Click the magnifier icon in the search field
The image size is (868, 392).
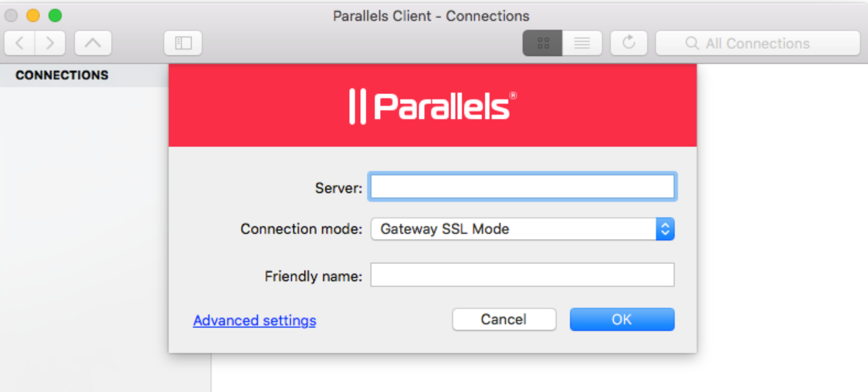click(692, 43)
